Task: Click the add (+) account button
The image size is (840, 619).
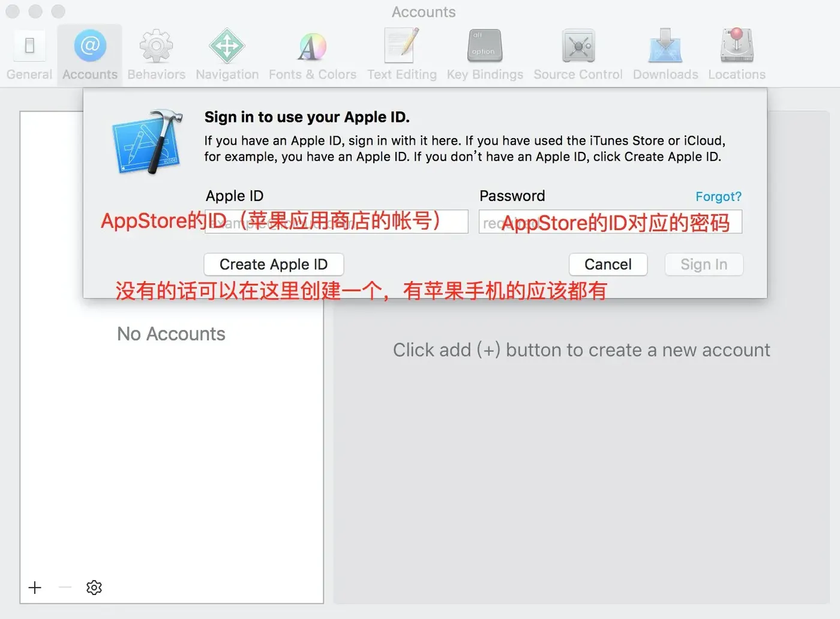Action: pos(35,587)
